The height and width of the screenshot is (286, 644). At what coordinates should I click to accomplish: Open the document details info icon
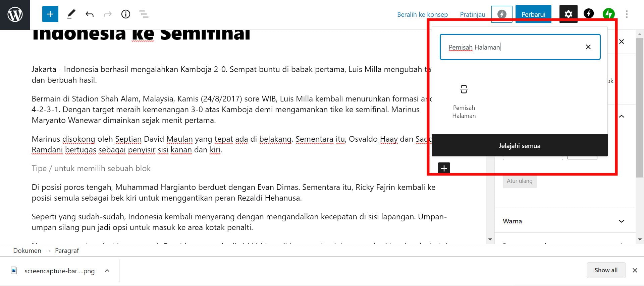126,14
